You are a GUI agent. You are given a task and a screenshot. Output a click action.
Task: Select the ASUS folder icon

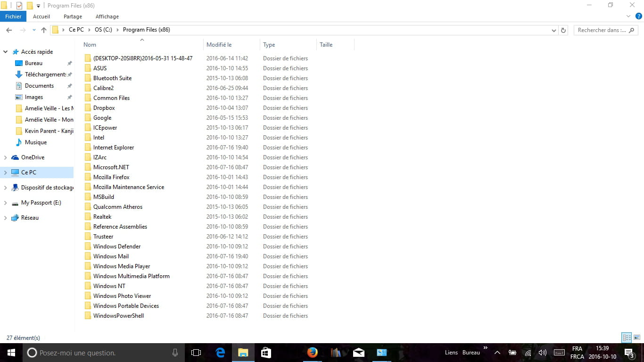tap(88, 68)
